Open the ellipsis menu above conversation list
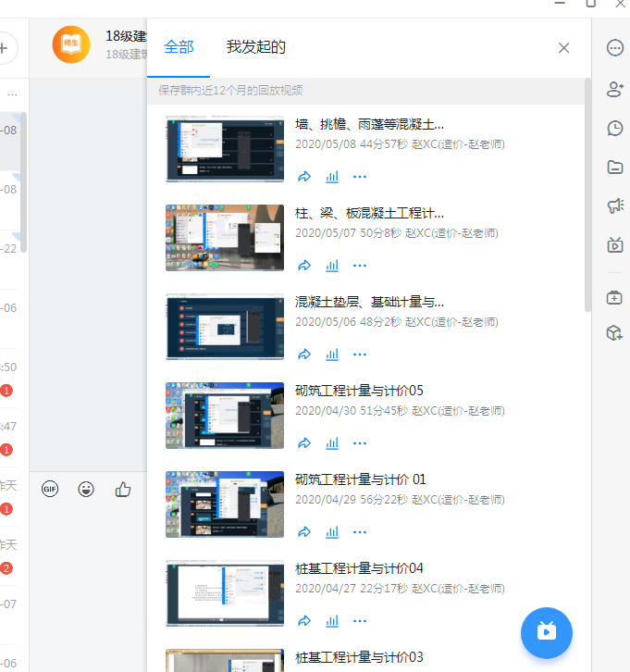 12,93
